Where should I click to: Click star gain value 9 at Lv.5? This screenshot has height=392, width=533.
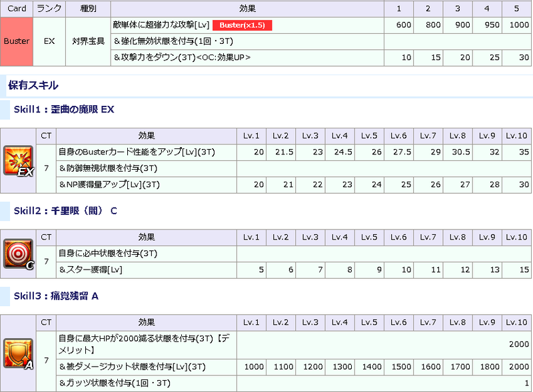coord(379,270)
